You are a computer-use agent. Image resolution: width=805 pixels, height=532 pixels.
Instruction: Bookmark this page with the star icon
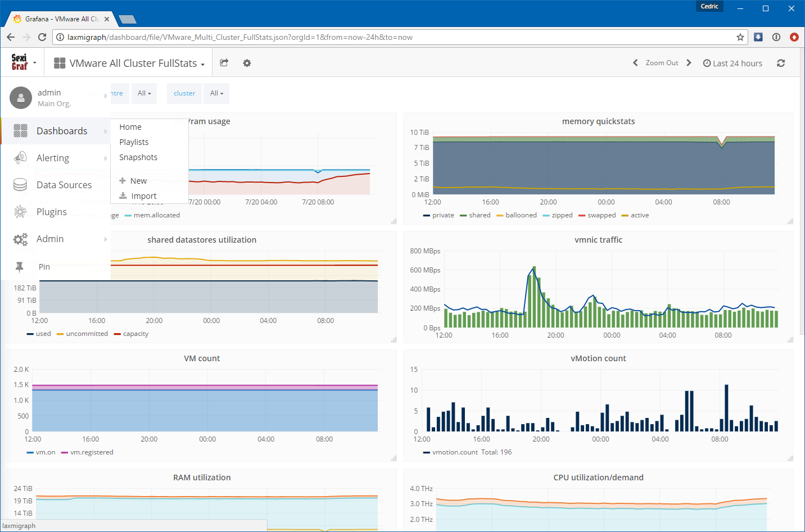click(x=740, y=37)
